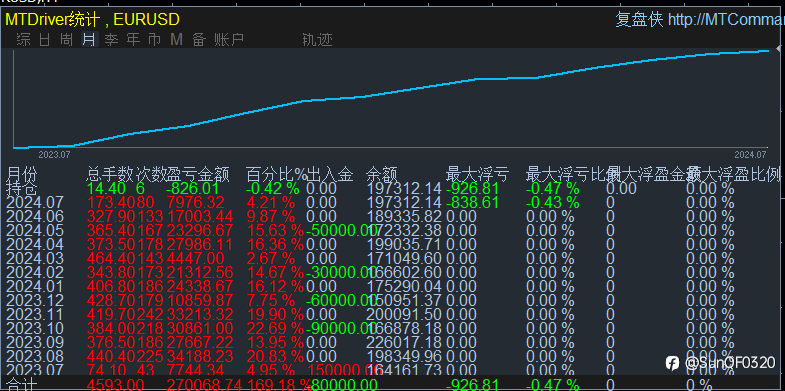The width and height of the screenshot is (785, 391).
Task: Click total profit 270068.74
Action: point(204,385)
